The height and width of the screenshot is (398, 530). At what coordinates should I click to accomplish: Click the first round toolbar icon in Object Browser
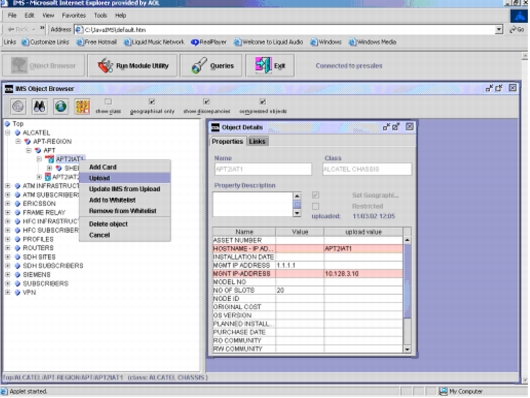[18, 107]
